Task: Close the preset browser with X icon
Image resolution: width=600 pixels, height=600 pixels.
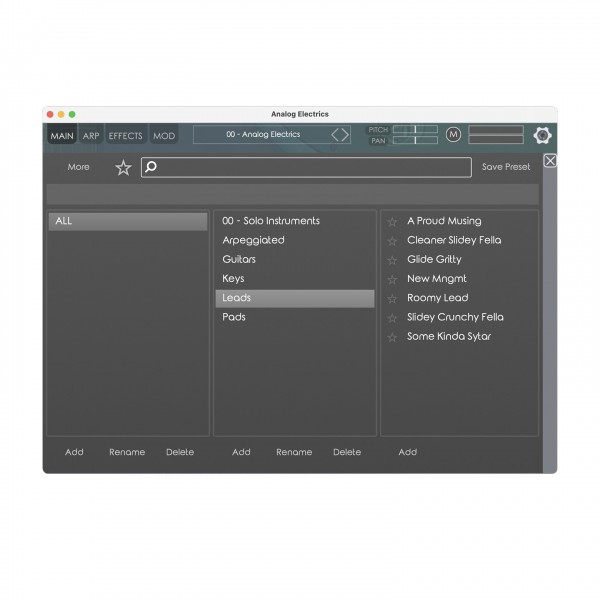Action: (550, 161)
